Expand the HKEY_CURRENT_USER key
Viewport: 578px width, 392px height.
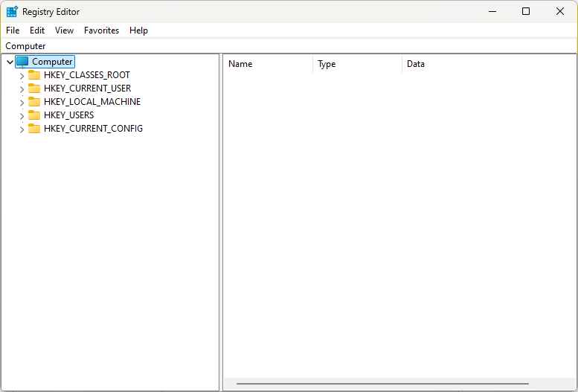coord(22,89)
